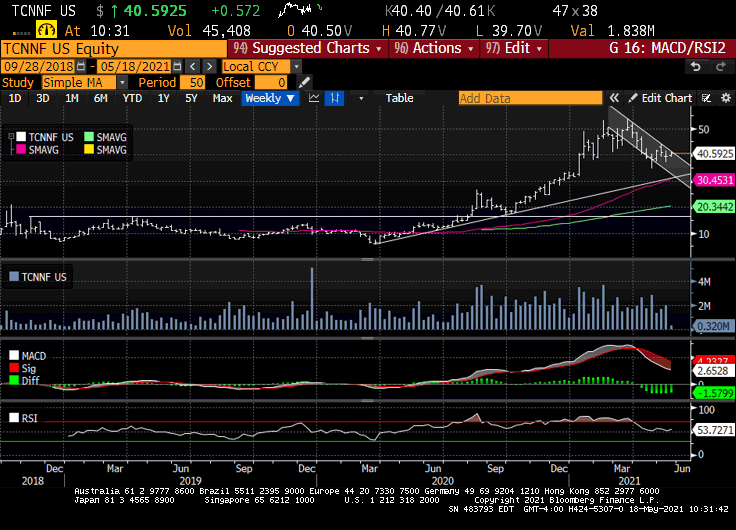Click the RSI value 53.7271 label
This screenshot has height=530, width=736.
pos(714,430)
